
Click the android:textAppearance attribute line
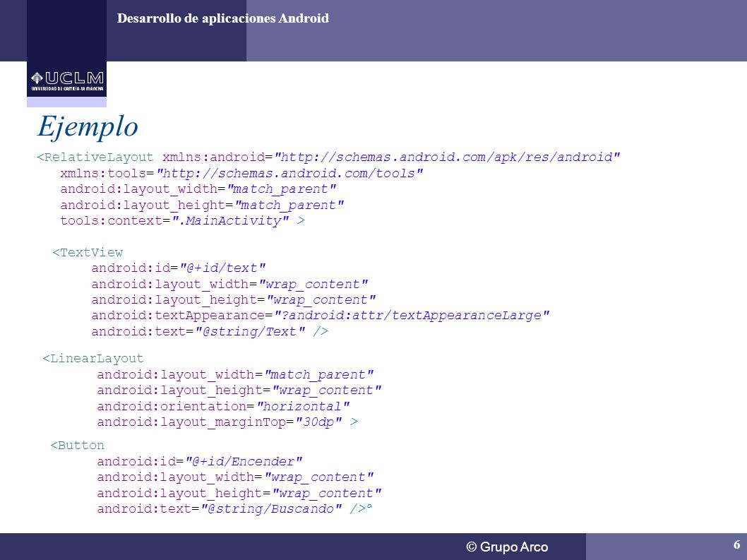click(320, 316)
